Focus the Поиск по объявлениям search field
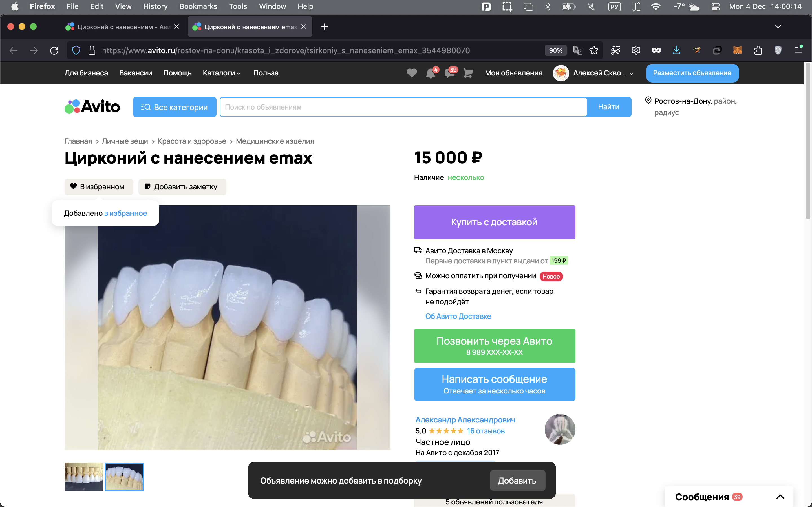Screen dimensions: 812x507 pyautogui.click(x=403, y=107)
